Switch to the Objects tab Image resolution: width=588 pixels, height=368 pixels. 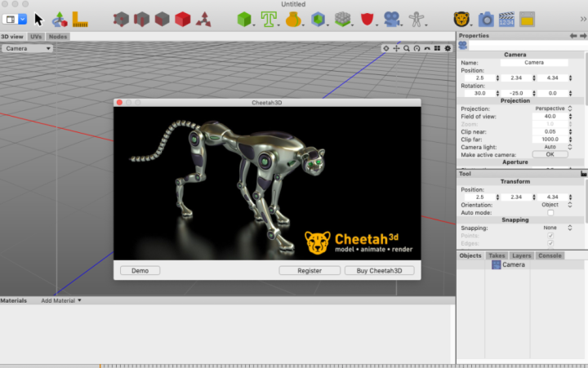[x=470, y=255]
